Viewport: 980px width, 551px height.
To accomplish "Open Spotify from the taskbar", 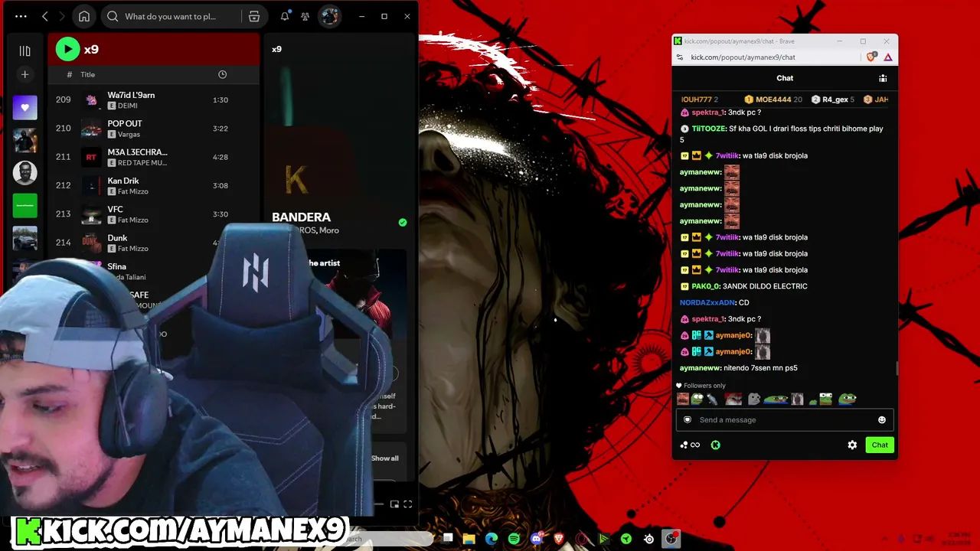I will [x=514, y=539].
